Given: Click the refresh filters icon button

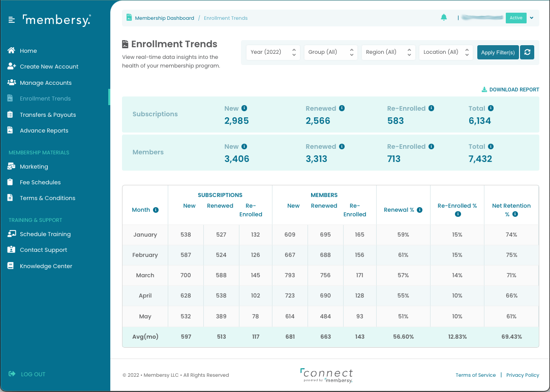Looking at the screenshot, I should 527,52.
